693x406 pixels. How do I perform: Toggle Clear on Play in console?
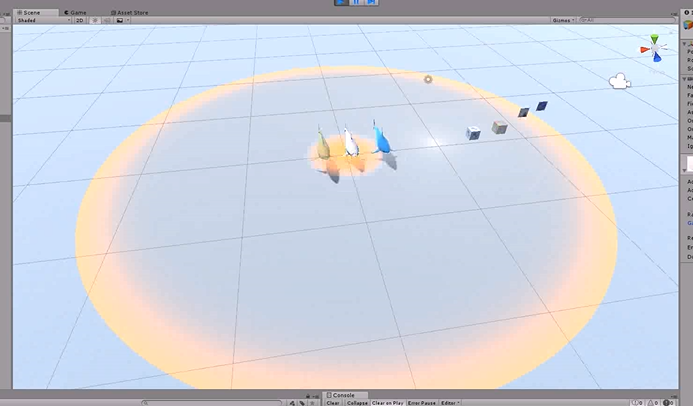[388, 403]
